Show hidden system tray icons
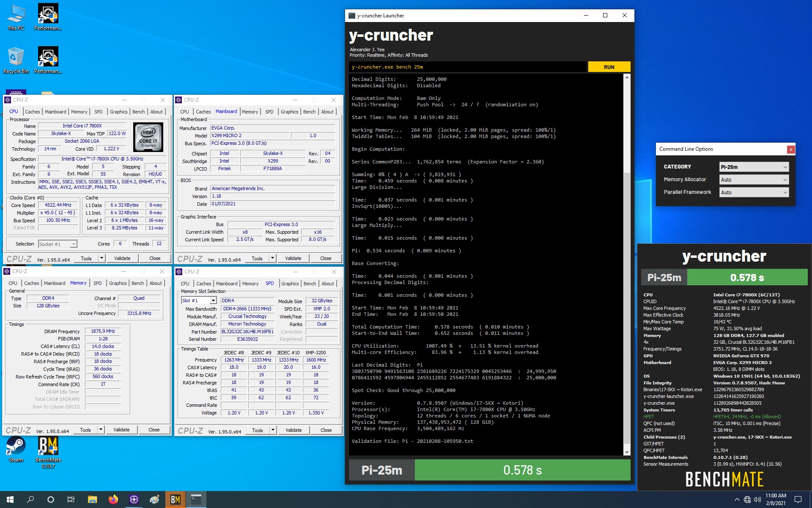This screenshot has height=508, width=812. pos(737,500)
